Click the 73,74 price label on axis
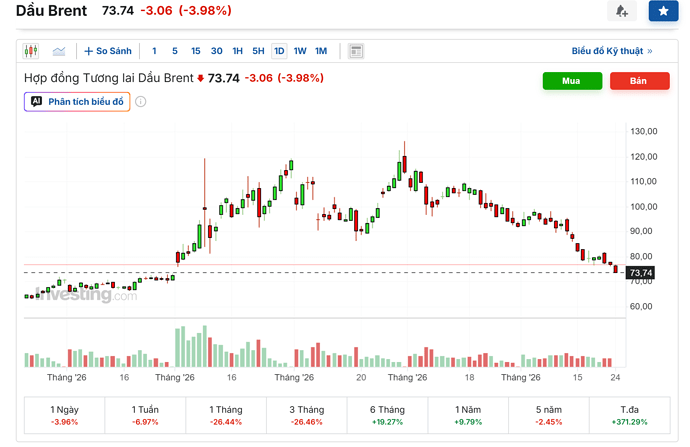Viewport: 690px width, 447px height. click(x=640, y=273)
